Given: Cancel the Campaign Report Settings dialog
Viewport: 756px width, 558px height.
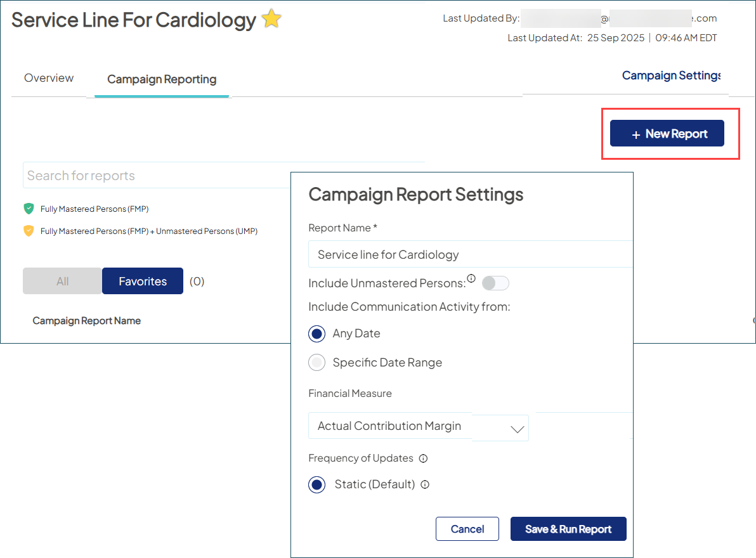Looking at the screenshot, I should 467,529.
